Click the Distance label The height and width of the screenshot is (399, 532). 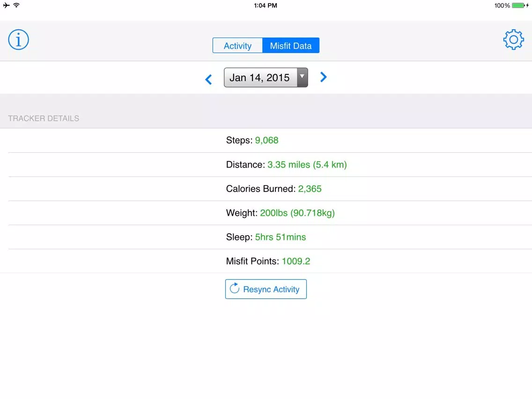pos(245,164)
